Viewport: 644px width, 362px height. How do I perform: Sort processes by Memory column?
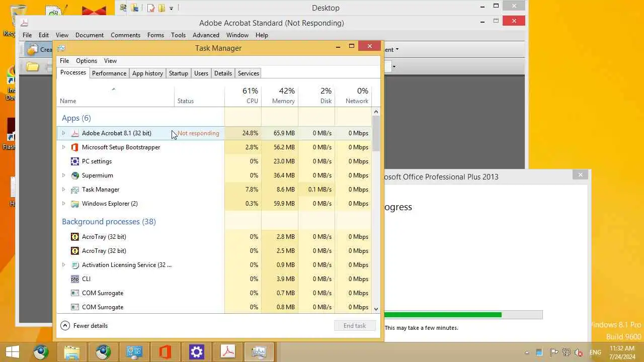tap(280, 96)
